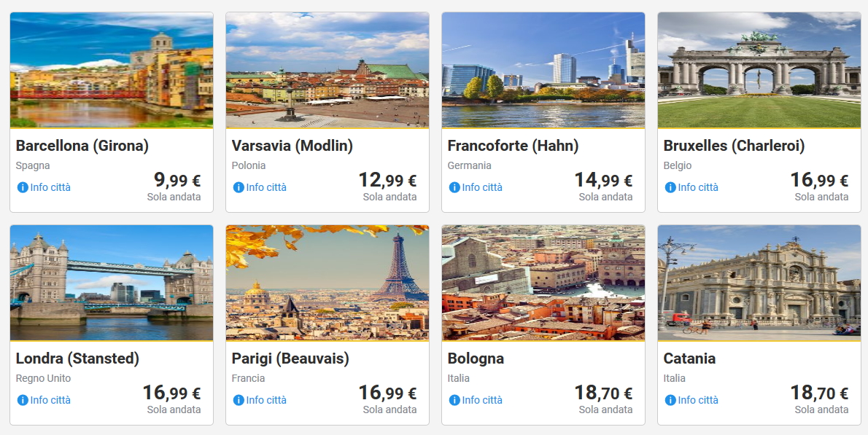Viewport: 868px width, 435px height.
Task: Choose the 18,70 € Catania price
Action: [819, 393]
